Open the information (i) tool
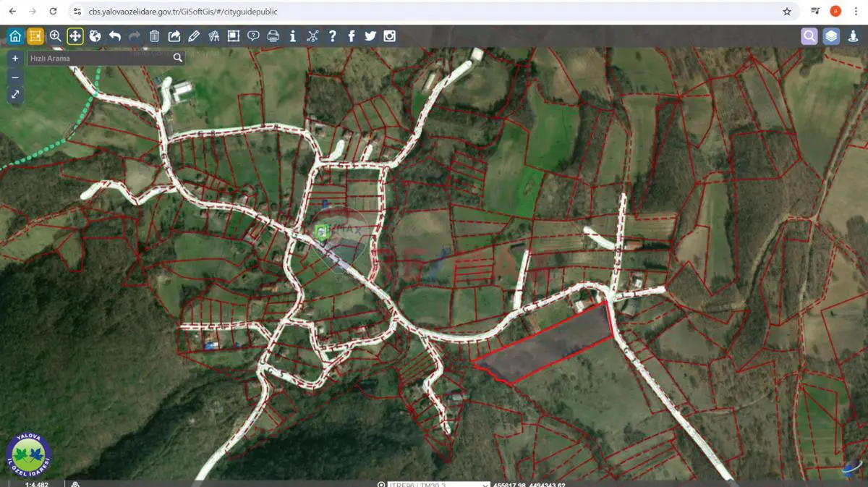This screenshot has height=487, width=868. 293,36
